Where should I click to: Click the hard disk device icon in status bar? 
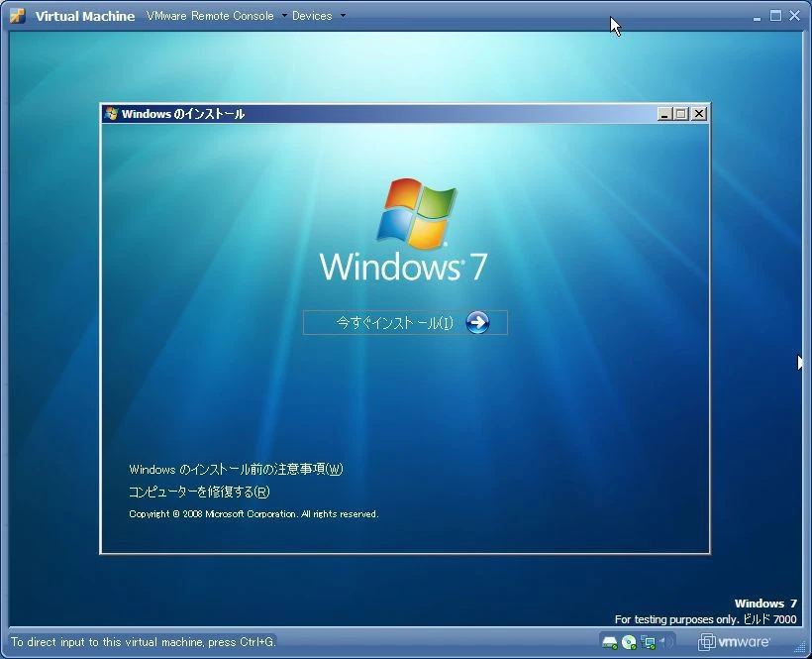(609, 642)
